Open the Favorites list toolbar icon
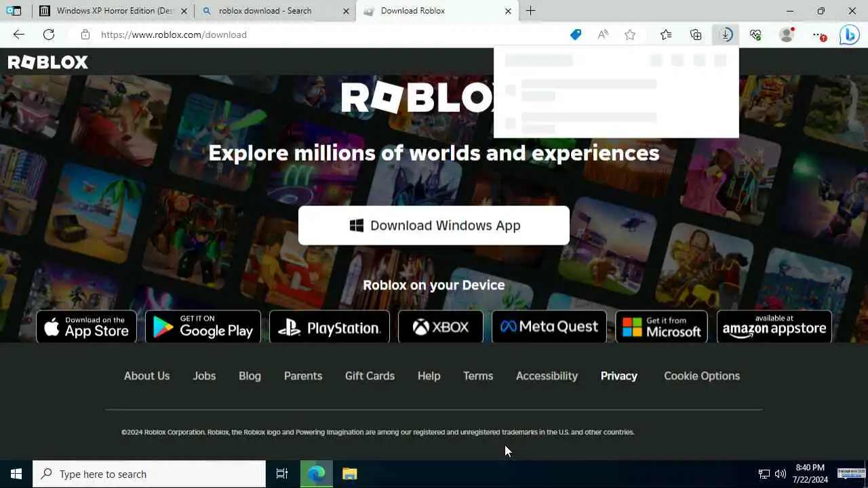This screenshot has height=488, width=868. (x=666, y=35)
